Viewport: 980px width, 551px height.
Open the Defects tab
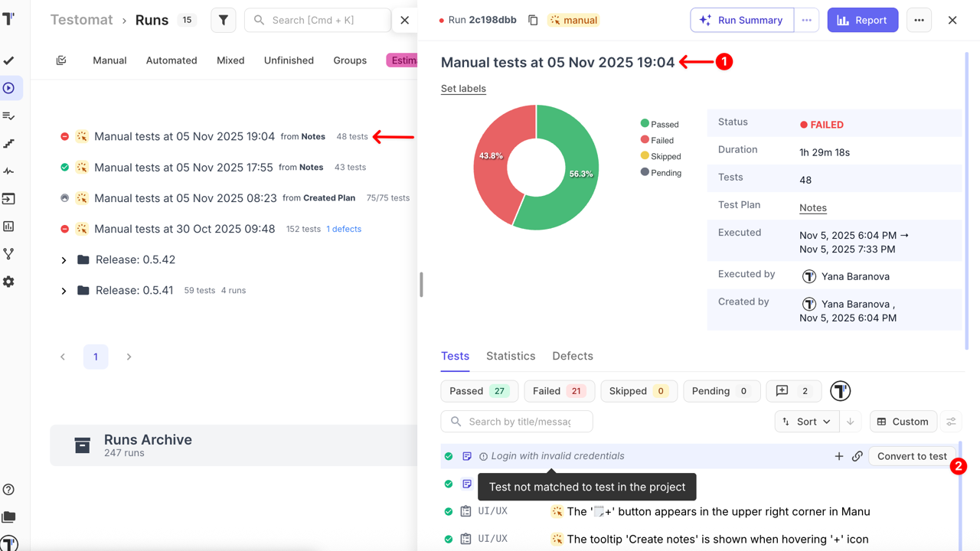coord(572,356)
